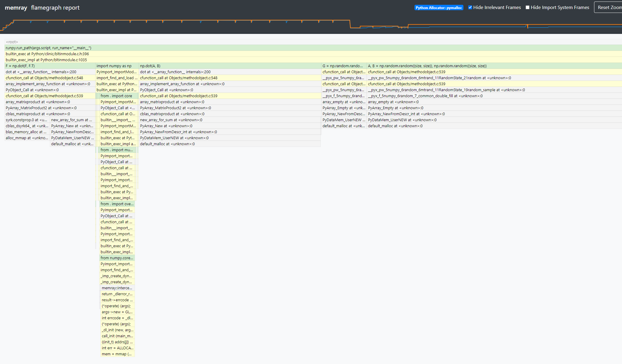The width and height of the screenshot is (622, 364).
Task: Click frame F = np.dot(F, F.T)
Action: [20, 66]
